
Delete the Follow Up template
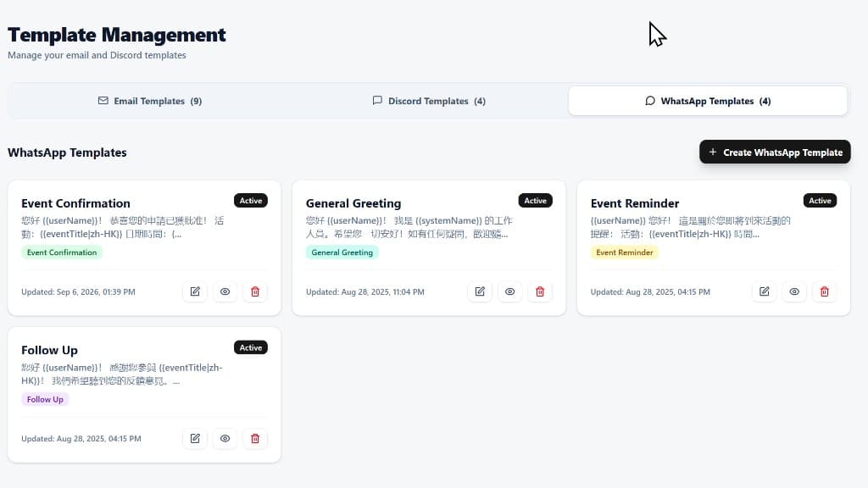(x=255, y=438)
